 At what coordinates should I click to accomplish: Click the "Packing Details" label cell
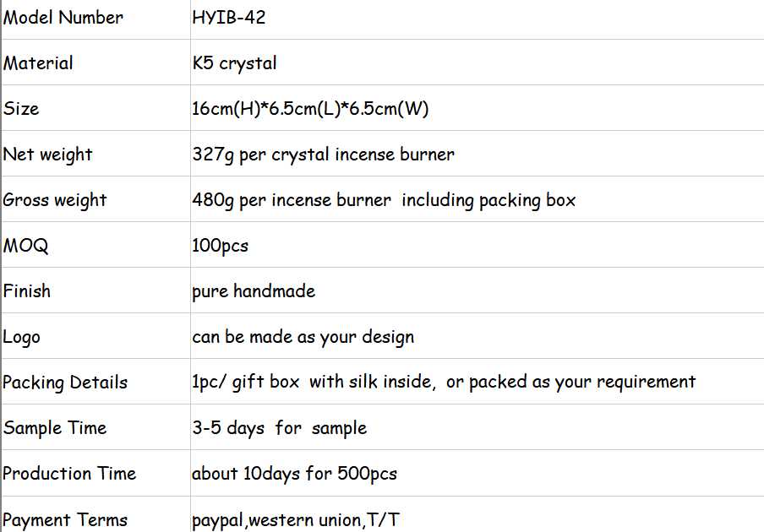coord(65,383)
